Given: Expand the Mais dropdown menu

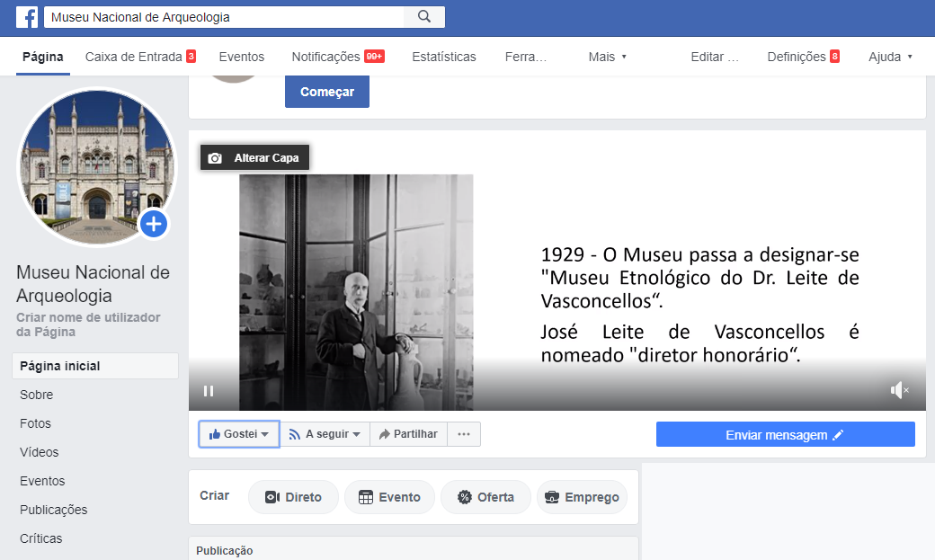Looking at the screenshot, I should (607, 57).
